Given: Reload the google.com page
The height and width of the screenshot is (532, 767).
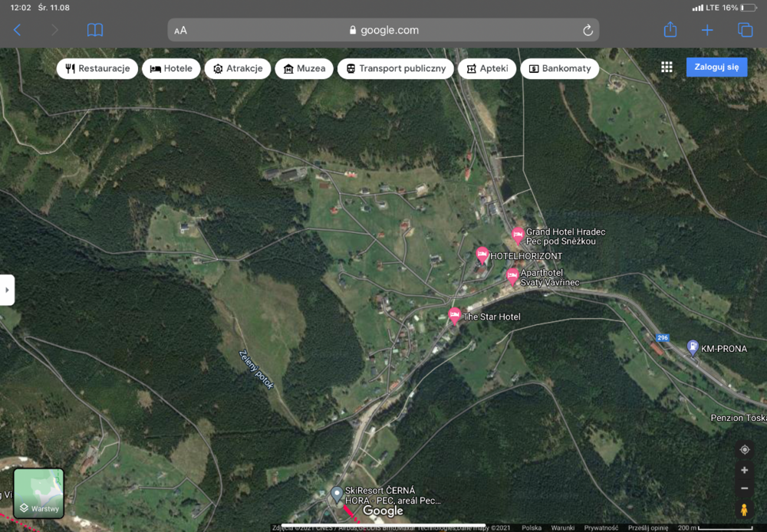Looking at the screenshot, I should tap(588, 30).
